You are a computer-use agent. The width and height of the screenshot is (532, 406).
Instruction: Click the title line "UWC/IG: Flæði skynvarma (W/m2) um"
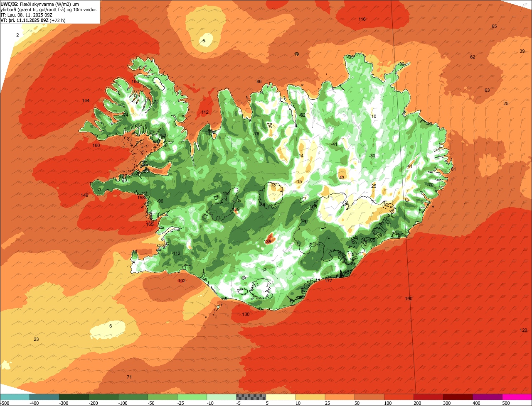tap(40, 4)
